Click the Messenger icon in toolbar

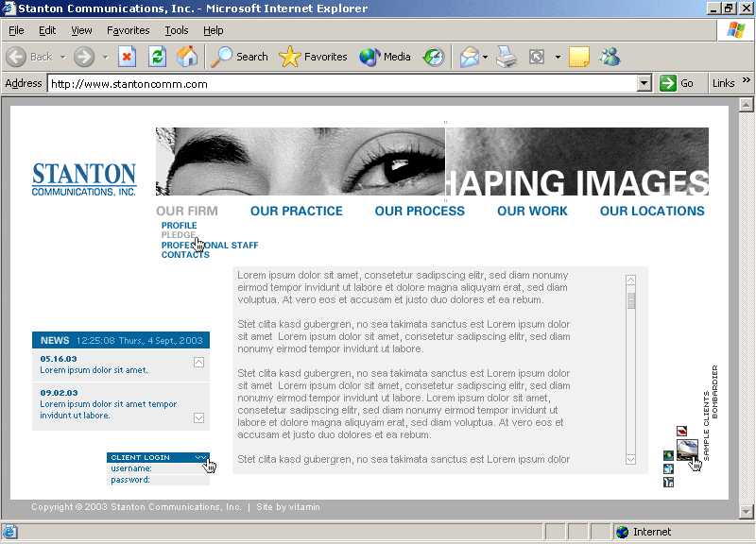pos(610,57)
